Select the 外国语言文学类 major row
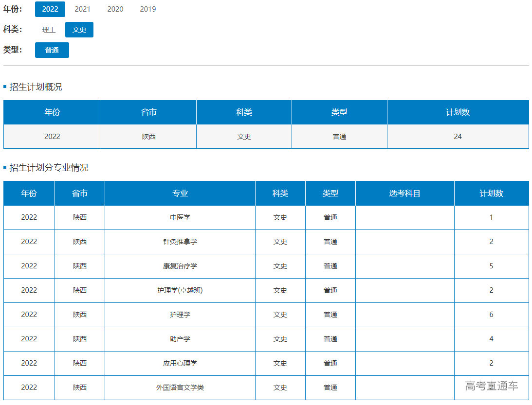 (180, 388)
